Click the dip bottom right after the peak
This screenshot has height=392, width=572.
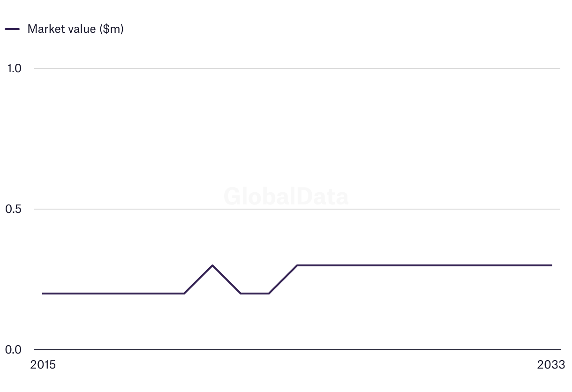point(241,294)
